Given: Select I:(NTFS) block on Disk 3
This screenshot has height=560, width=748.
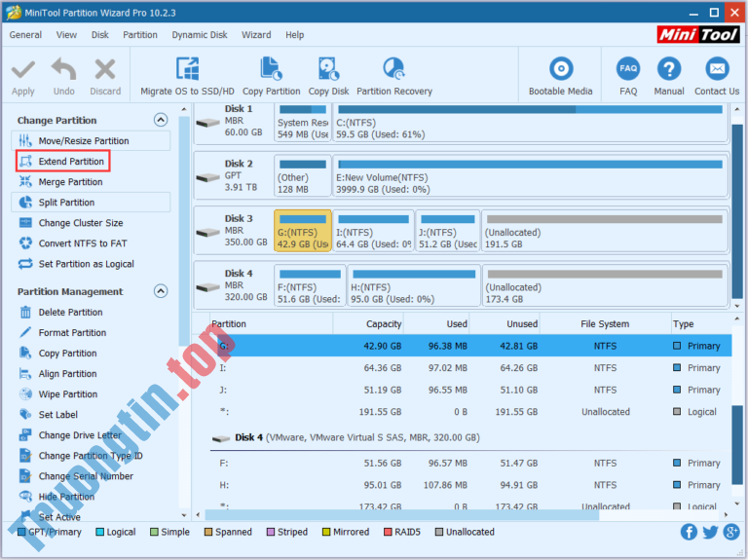Looking at the screenshot, I should (373, 231).
